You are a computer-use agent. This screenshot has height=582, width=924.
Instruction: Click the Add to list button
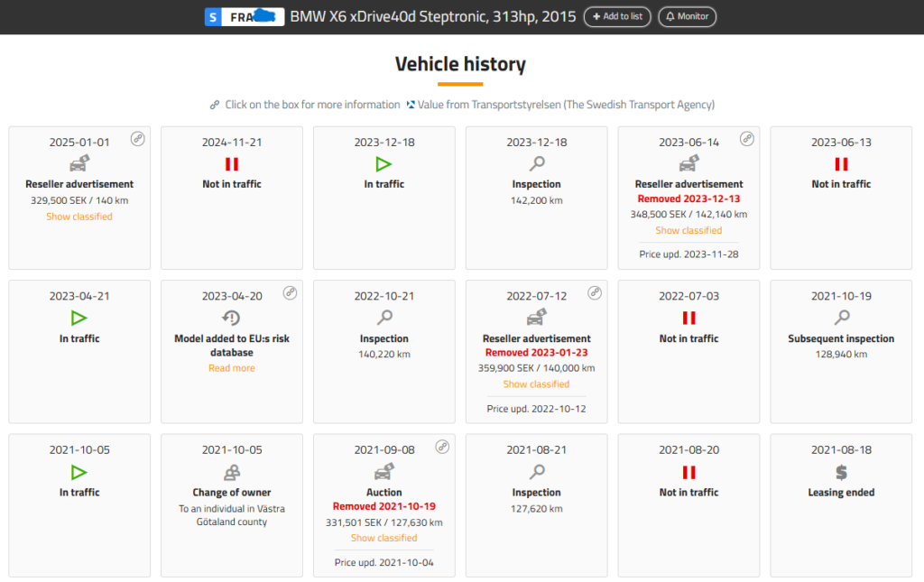pos(617,17)
